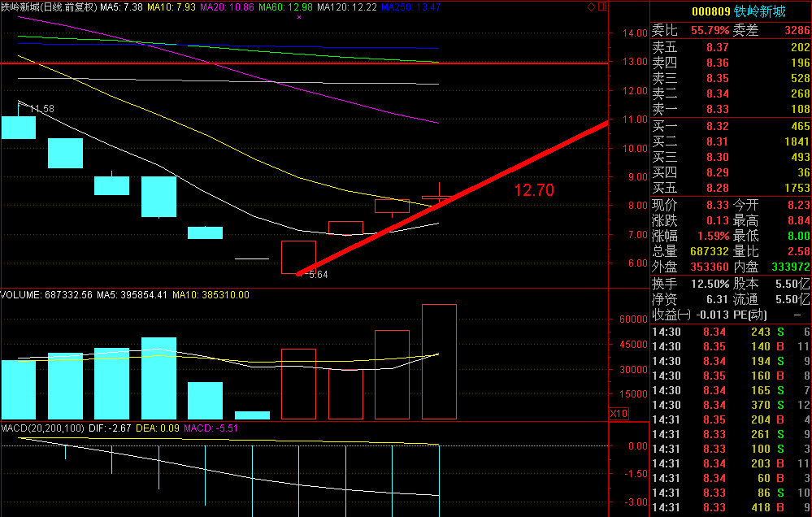Click the volume MA10: 385310.00 label

point(211,295)
